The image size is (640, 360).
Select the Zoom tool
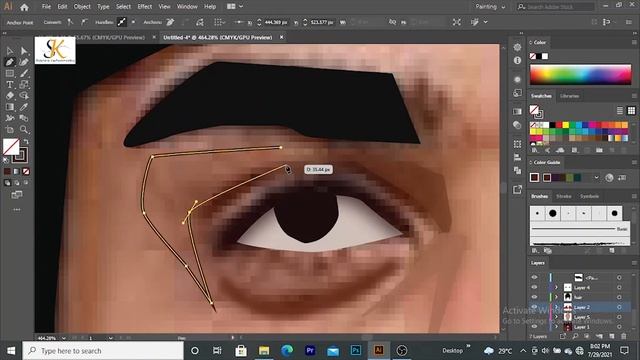coord(24,129)
